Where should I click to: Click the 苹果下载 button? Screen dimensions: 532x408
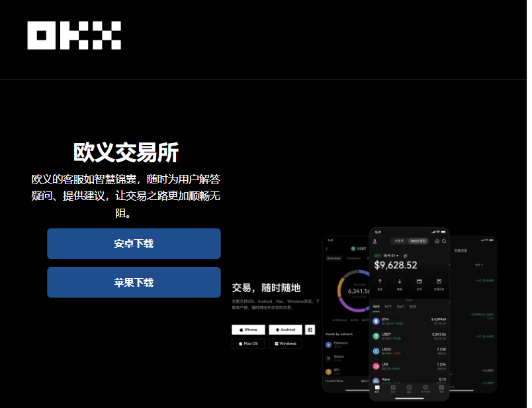coord(134,282)
